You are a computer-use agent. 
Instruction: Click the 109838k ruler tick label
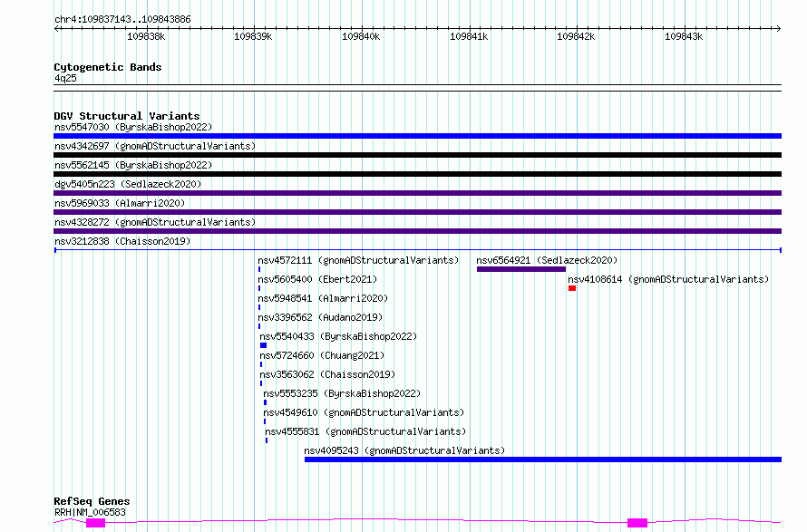click(x=146, y=36)
